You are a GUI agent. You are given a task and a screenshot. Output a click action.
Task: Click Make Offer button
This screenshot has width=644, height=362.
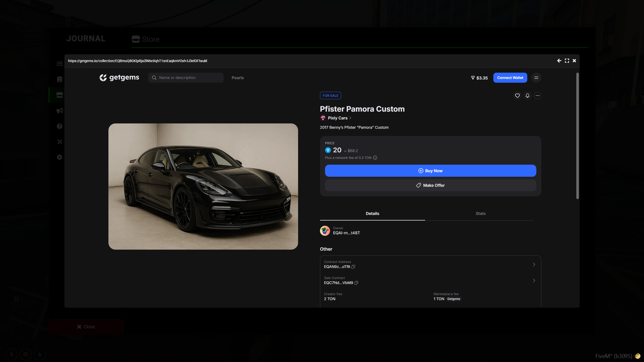click(430, 185)
